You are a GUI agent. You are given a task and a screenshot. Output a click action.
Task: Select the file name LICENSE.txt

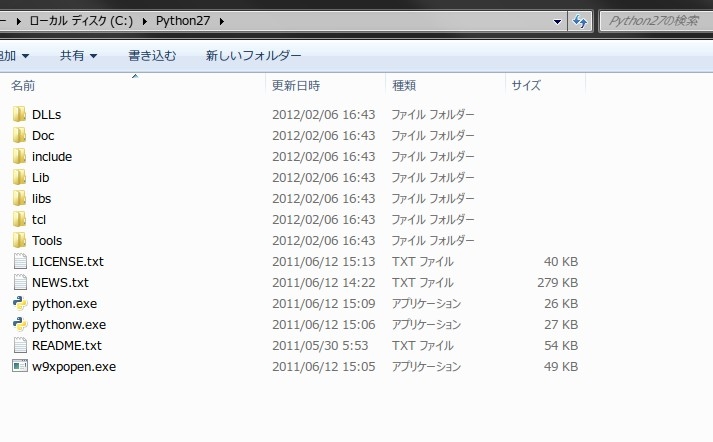(x=68, y=261)
